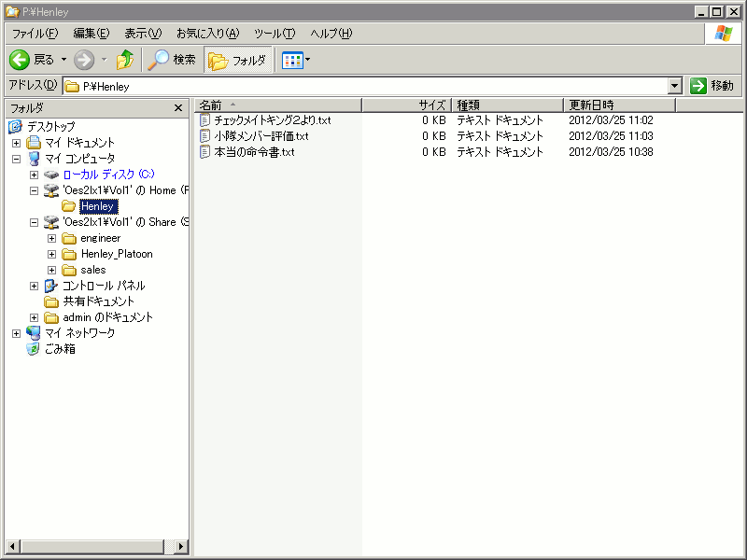Click text file icon of 本当の命令書.txt
The image size is (747, 560).
pos(204,152)
